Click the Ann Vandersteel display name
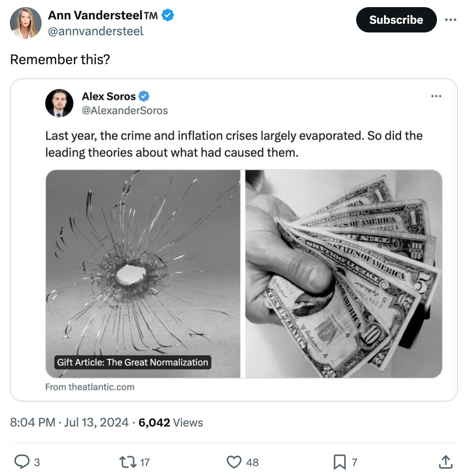Image resolution: width=467 pixels, height=476 pixels. click(95, 15)
